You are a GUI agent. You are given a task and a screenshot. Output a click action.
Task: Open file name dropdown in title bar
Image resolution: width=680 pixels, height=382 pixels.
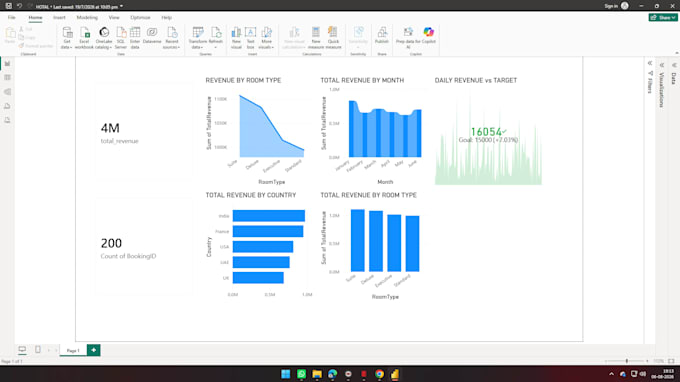coord(121,7)
